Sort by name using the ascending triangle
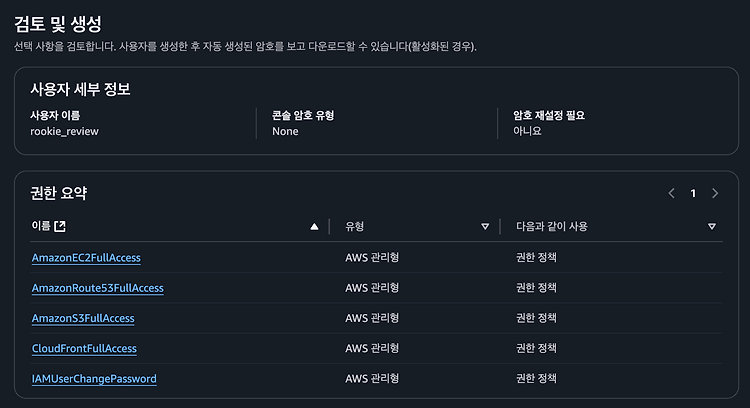This screenshot has width=750, height=408. 314,226
